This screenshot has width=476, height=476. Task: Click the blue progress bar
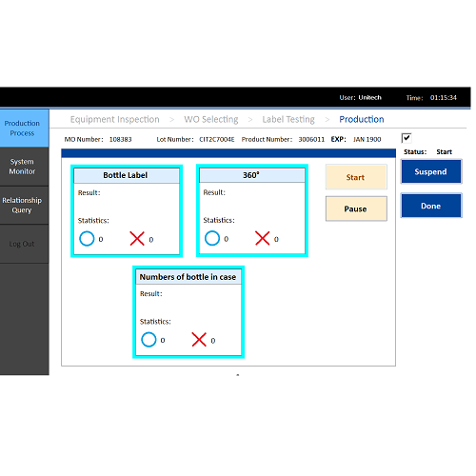(228, 153)
